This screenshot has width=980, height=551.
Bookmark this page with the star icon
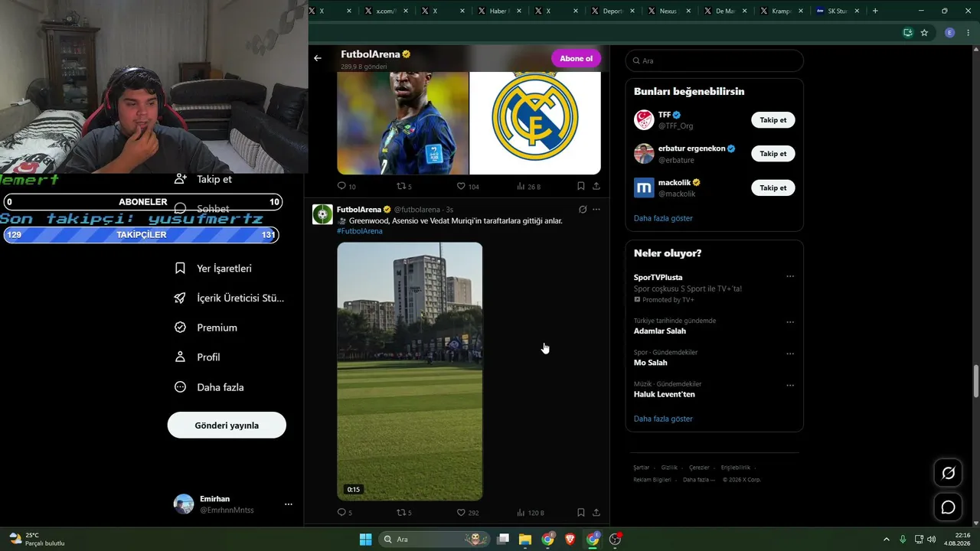click(x=924, y=33)
